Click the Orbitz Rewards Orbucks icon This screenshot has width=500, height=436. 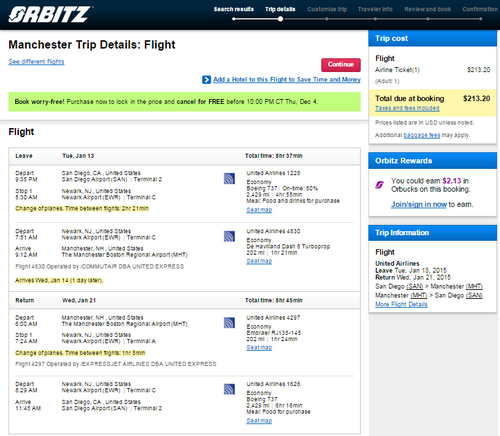pos(380,184)
